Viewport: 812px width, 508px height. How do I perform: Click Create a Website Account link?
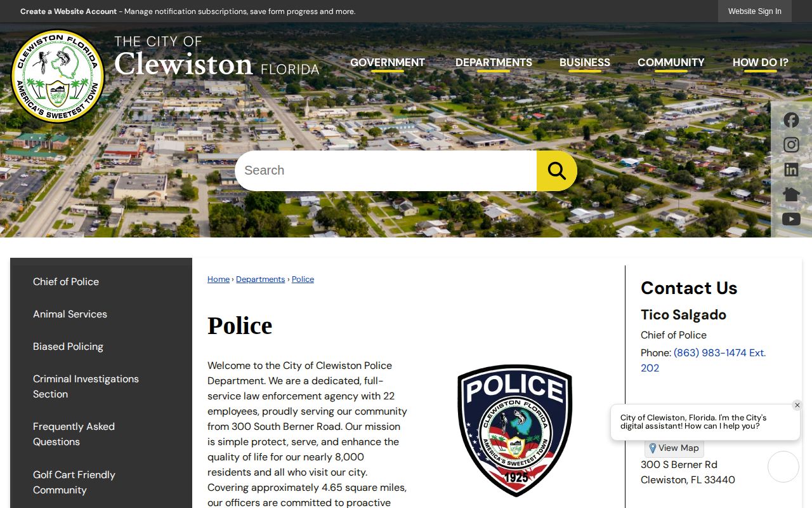(x=69, y=11)
